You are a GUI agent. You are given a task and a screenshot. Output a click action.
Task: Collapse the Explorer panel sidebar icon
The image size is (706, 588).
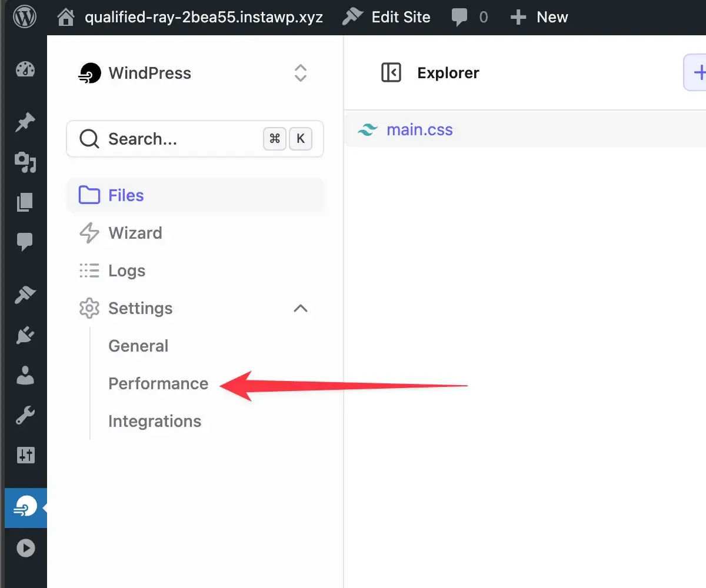click(x=391, y=72)
